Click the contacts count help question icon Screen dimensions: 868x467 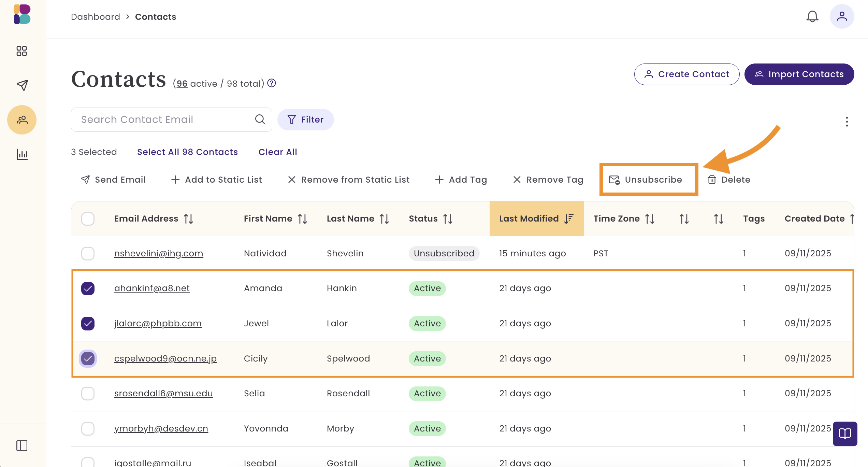272,83
